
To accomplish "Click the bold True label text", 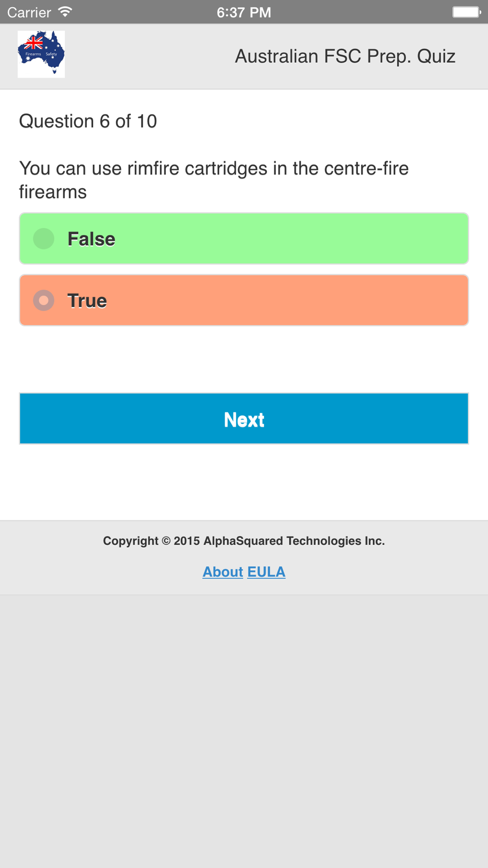I will pyautogui.click(x=87, y=301).
